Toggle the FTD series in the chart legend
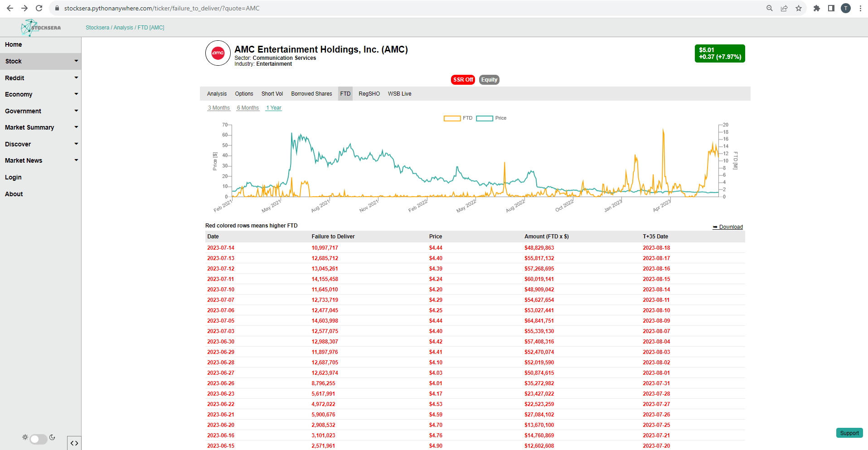 pyautogui.click(x=458, y=118)
